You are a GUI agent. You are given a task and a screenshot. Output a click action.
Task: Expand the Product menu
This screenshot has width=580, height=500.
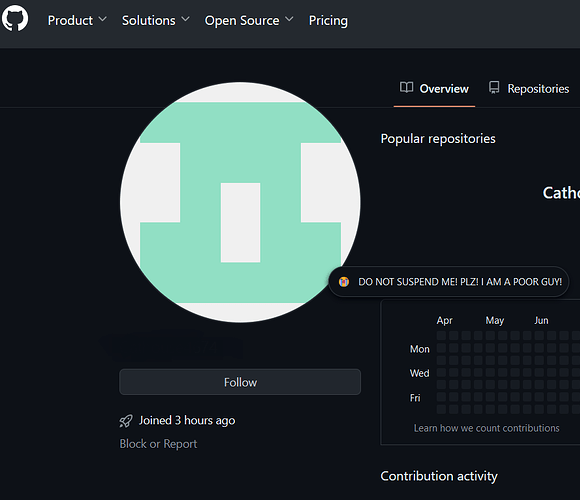pos(77,20)
